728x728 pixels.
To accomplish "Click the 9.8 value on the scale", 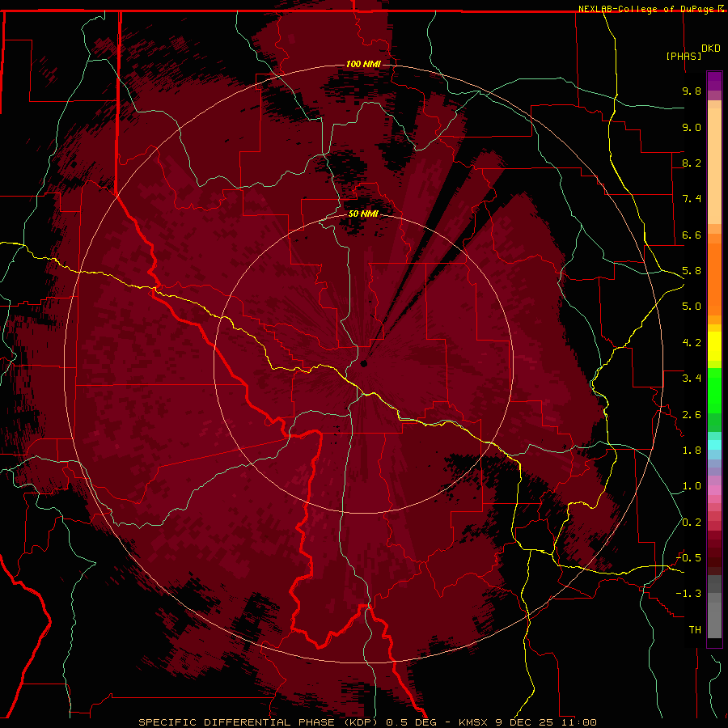I will [x=692, y=91].
